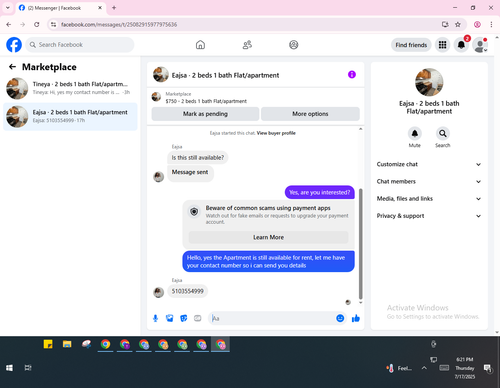Select the Messenger Facebook browser tab
The height and width of the screenshot is (388, 500).
(x=60, y=8)
